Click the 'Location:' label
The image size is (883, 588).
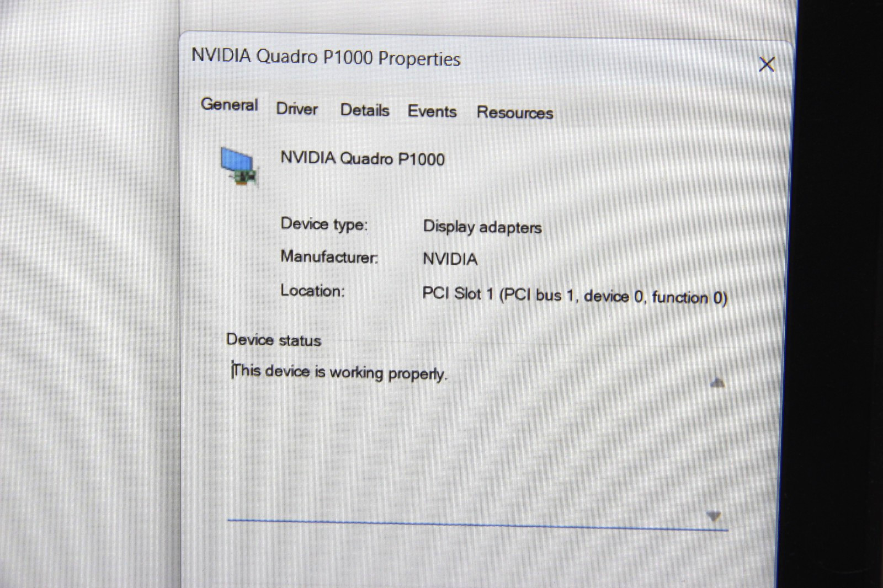click(312, 291)
